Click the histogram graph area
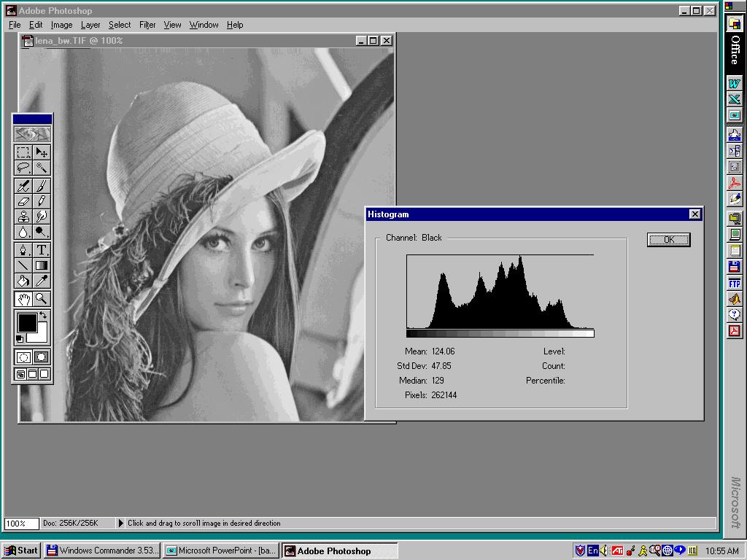The image size is (747, 560). pos(500,292)
